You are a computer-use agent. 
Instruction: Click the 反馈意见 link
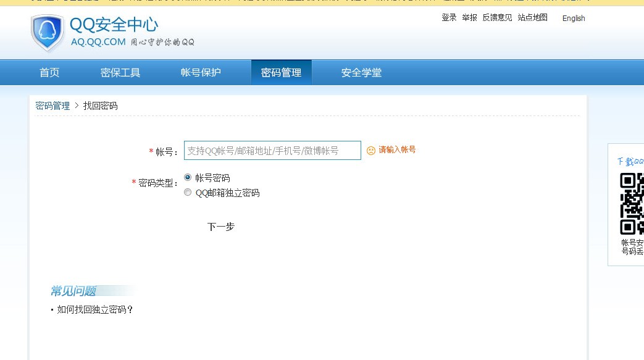497,18
